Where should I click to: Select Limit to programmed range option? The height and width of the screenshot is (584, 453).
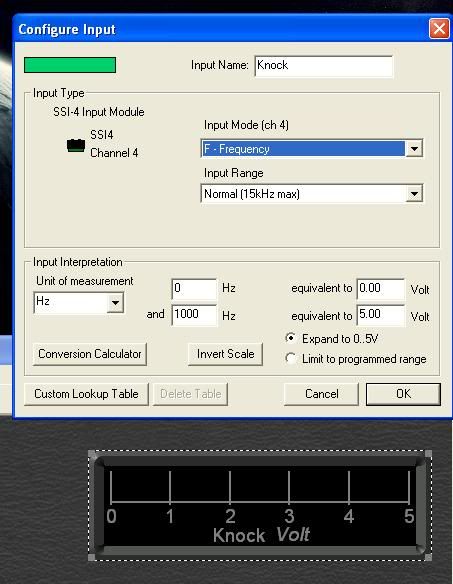point(291,358)
